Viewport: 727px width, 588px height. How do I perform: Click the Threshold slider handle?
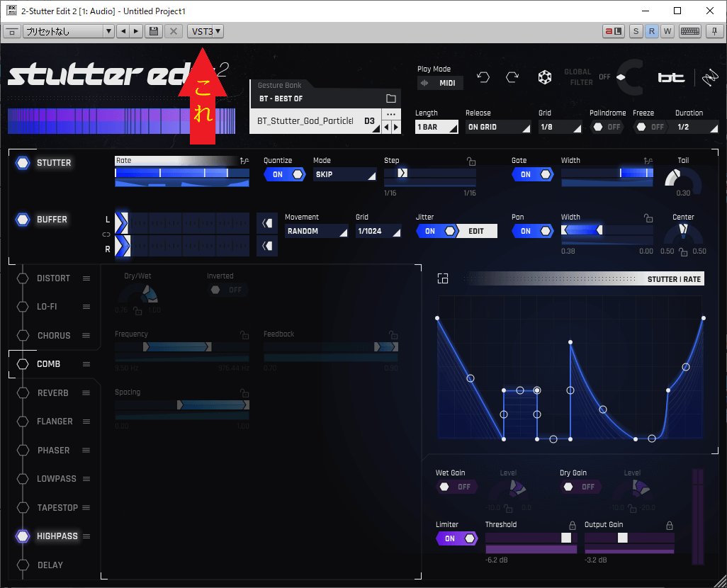[x=566, y=538]
